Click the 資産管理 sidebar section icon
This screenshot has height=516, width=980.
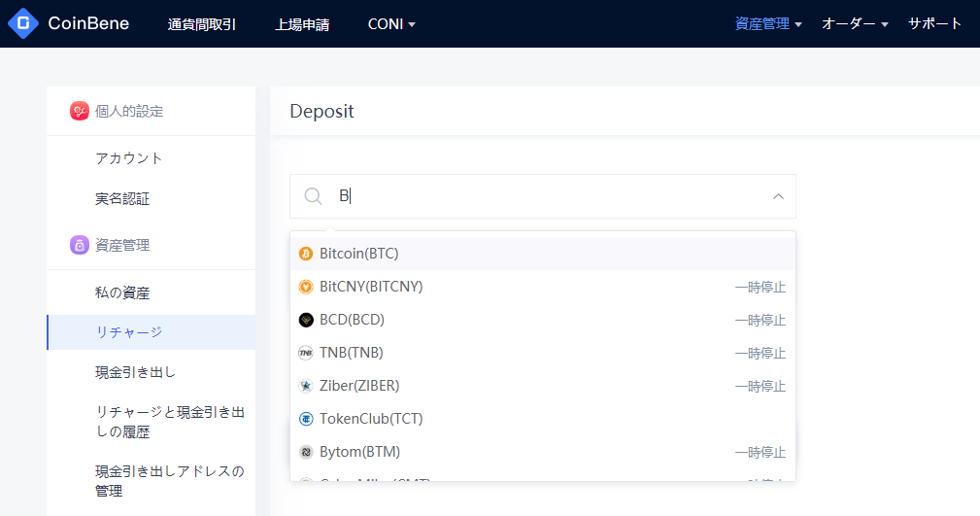pos(80,245)
